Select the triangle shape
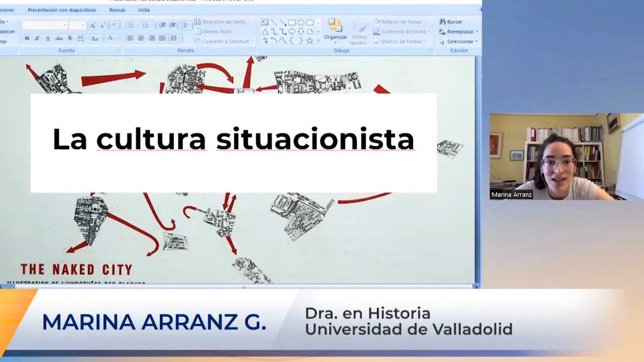The image size is (644, 362). click(x=265, y=31)
